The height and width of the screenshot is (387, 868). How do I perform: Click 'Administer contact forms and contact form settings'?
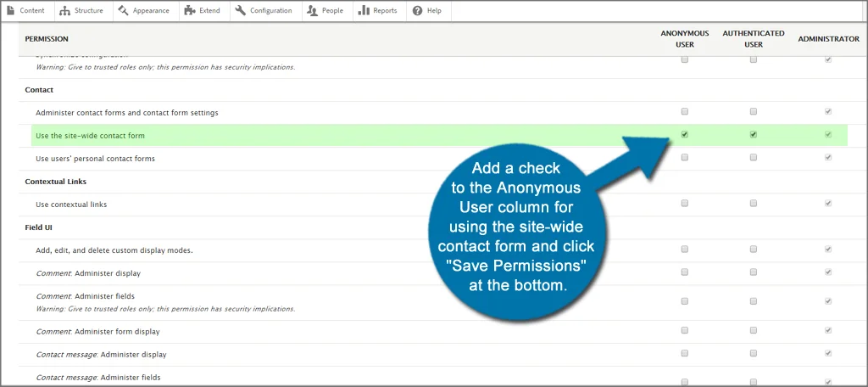pyautogui.click(x=127, y=113)
